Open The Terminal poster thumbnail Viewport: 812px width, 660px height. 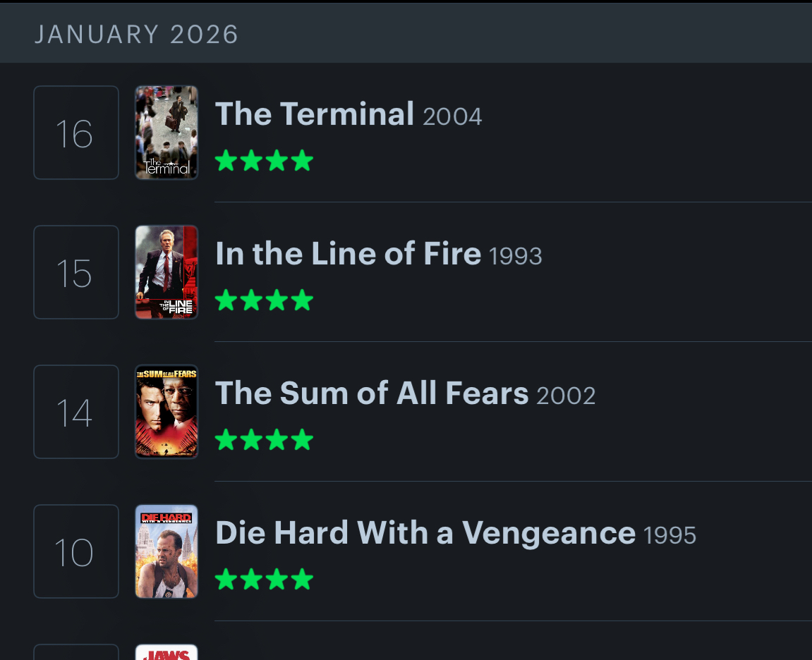click(x=166, y=133)
